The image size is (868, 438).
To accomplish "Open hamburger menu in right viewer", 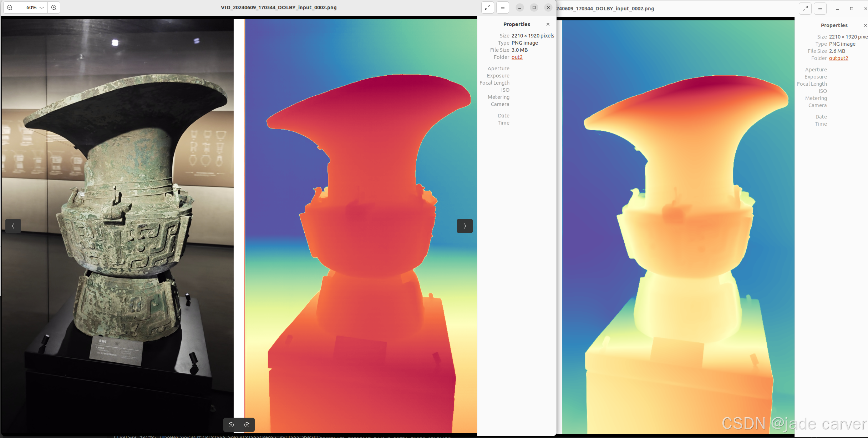I will pos(820,9).
